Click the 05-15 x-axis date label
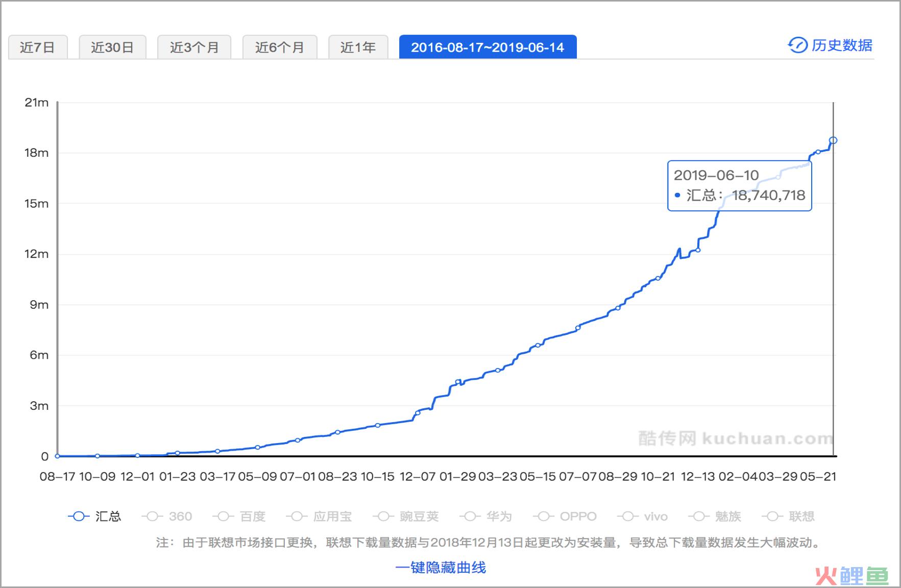901x588 pixels. [538, 477]
